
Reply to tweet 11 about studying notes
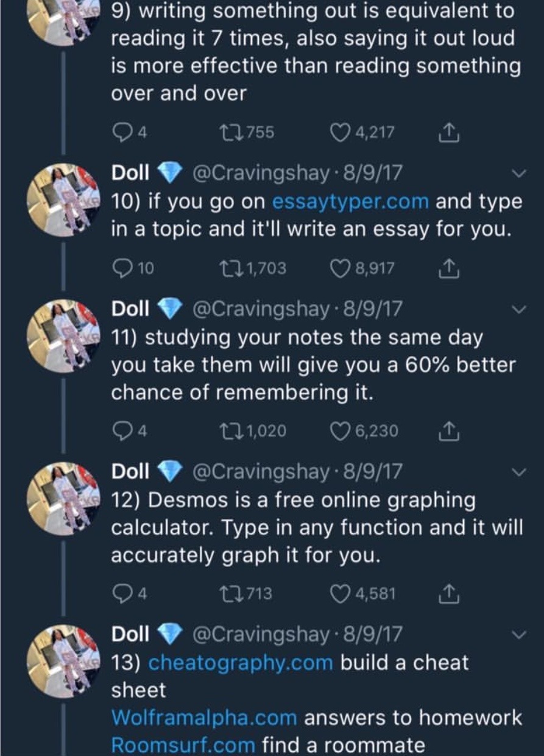120,431
